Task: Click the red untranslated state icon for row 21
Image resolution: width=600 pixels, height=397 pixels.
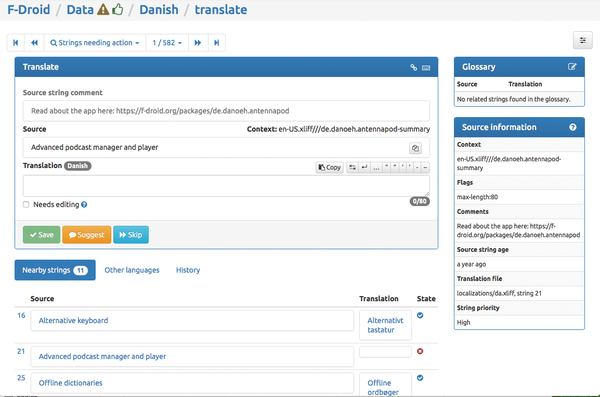Action: pos(420,351)
